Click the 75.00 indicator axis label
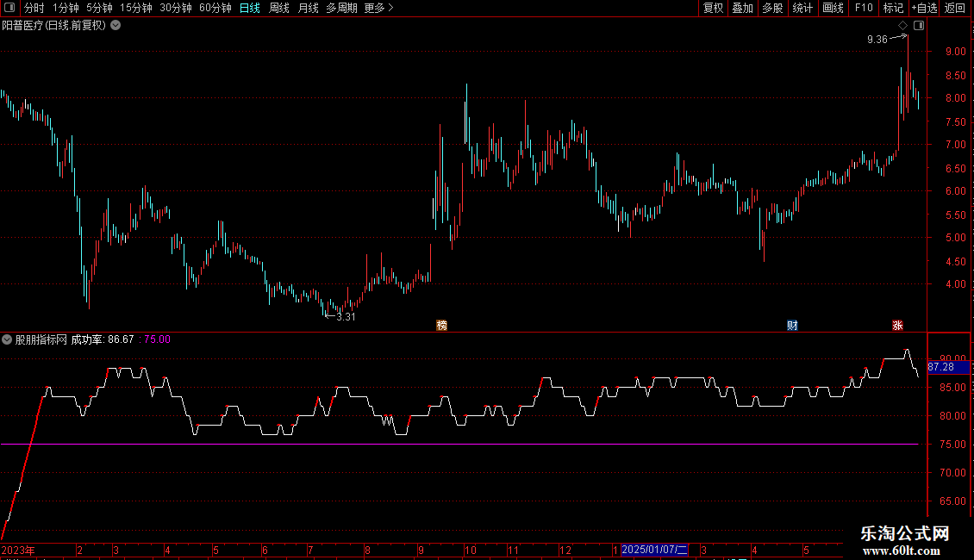This screenshot has height=560, width=974. [952, 445]
